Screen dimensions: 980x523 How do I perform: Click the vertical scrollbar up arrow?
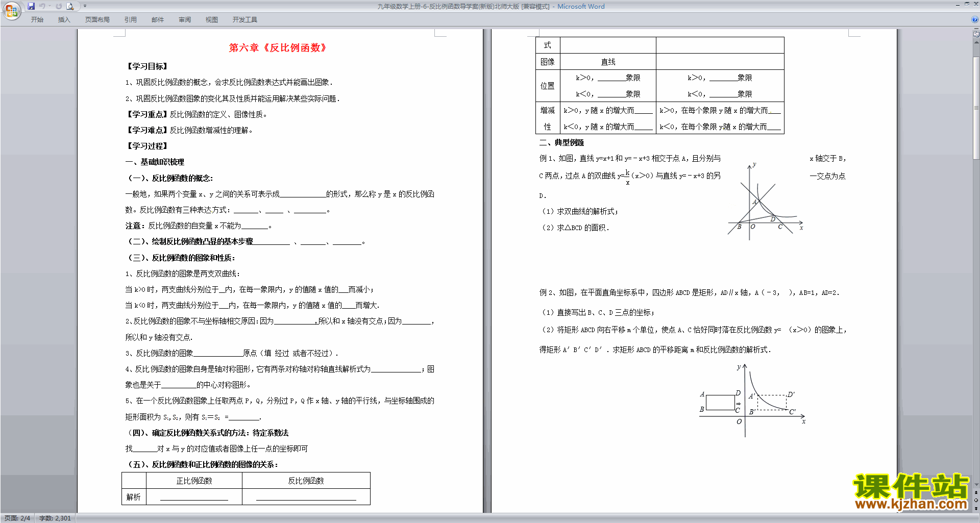976,42
